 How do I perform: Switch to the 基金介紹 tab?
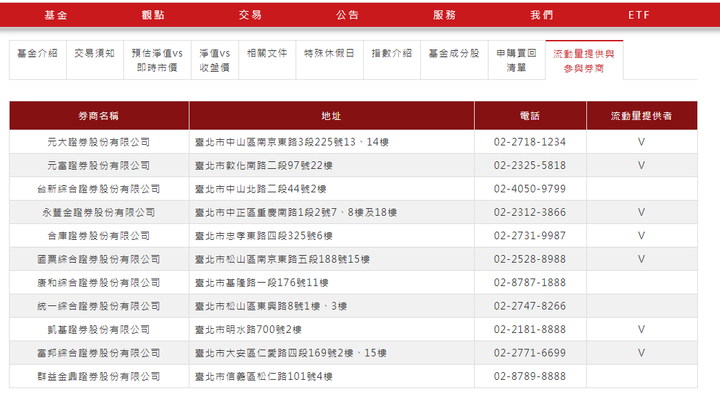tap(38, 60)
